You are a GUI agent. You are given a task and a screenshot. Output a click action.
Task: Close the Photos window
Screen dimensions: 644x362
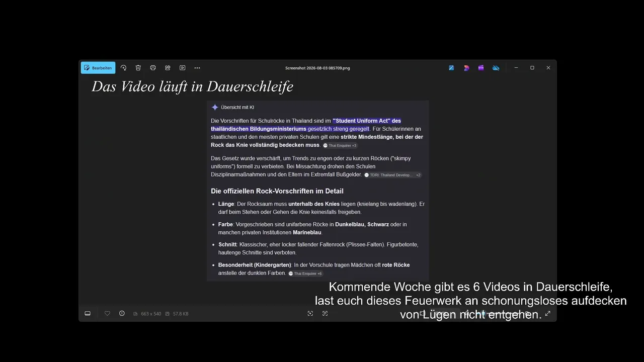click(548, 68)
